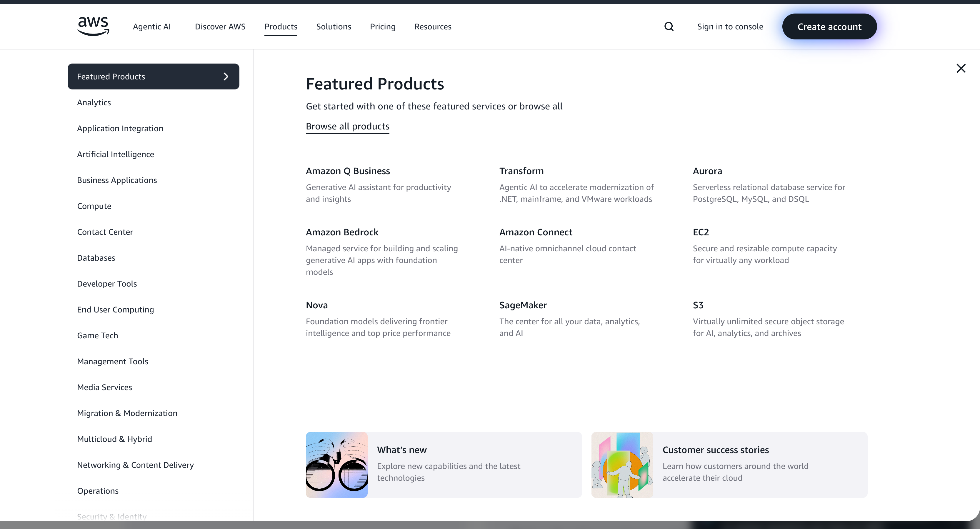The width and height of the screenshot is (980, 529).
Task: Select Media Services category
Action: pyautogui.click(x=105, y=387)
